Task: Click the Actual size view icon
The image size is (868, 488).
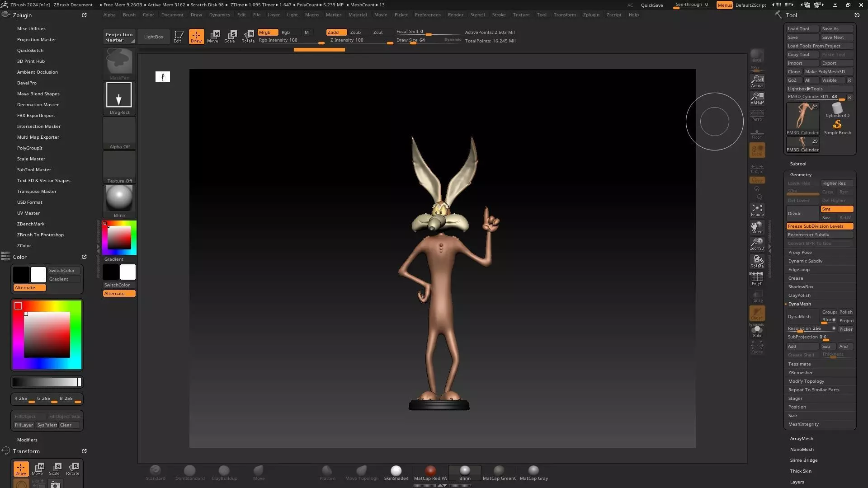Action: 757,81
